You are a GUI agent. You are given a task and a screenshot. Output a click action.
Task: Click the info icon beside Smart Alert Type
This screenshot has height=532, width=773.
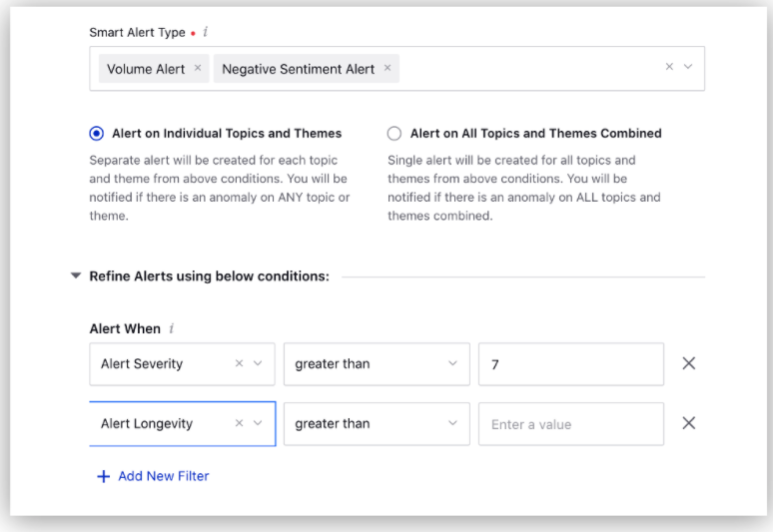point(206,33)
